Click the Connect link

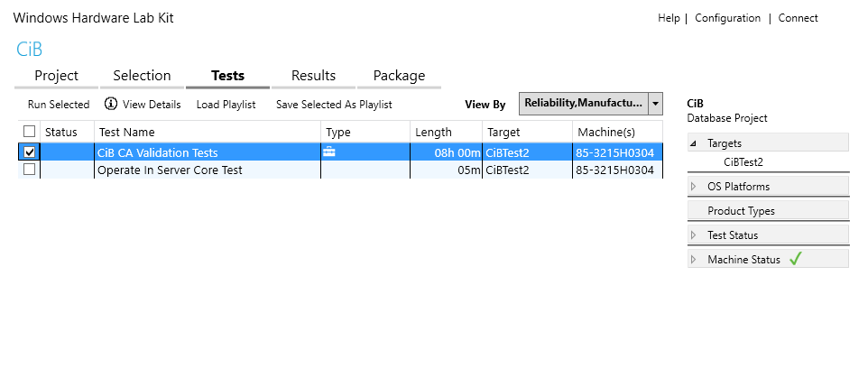798,18
